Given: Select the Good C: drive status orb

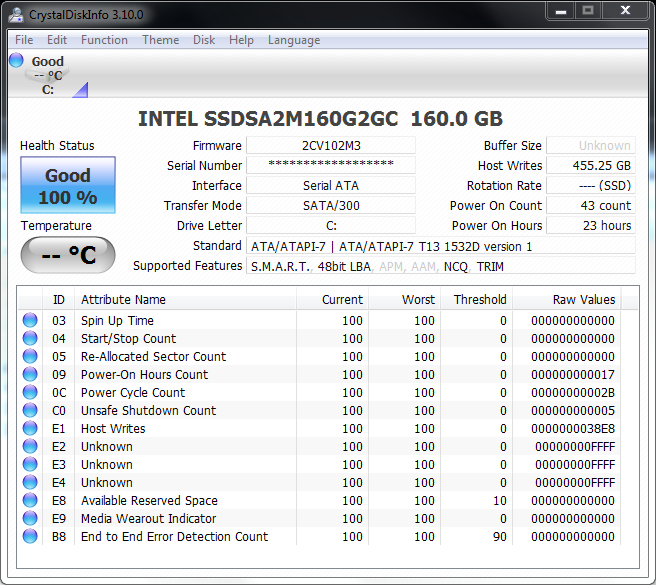Looking at the screenshot, I should pos(16,60).
